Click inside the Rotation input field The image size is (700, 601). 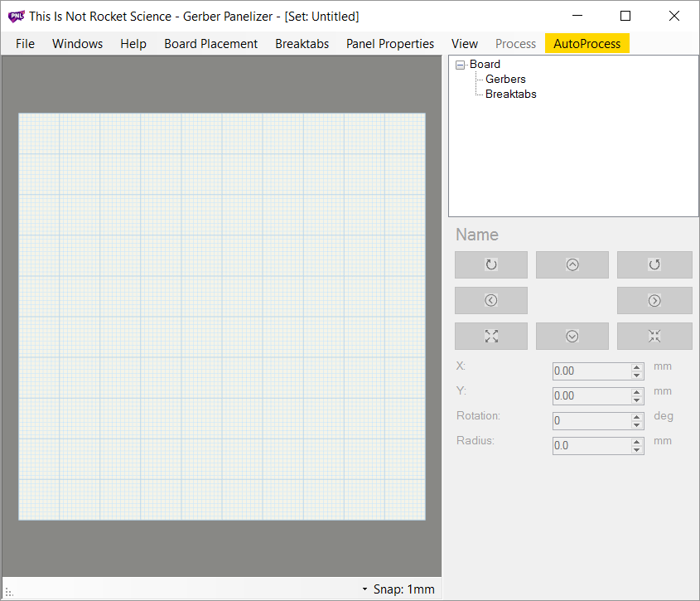click(591, 421)
